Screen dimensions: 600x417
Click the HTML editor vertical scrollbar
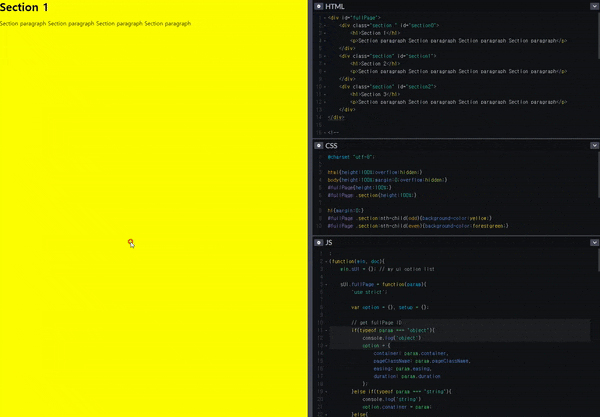point(598,36)
